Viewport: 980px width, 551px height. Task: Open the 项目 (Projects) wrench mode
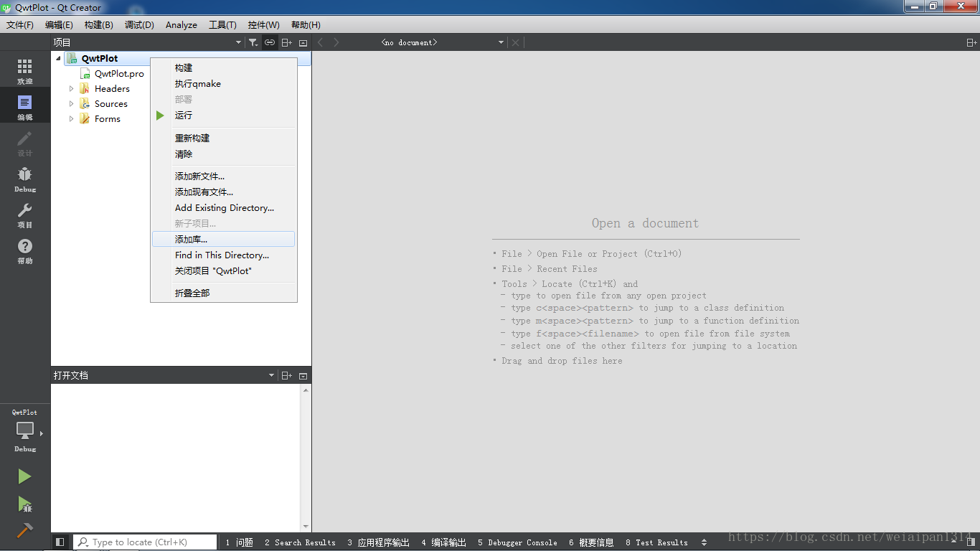[x=25, y=215]
